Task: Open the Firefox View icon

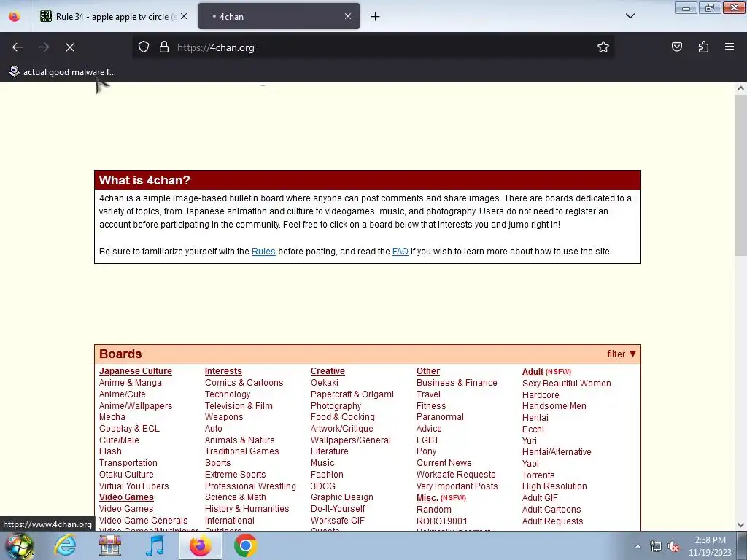Action: click(x=15, y=16)
